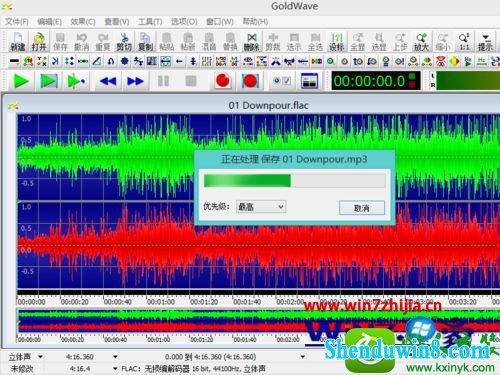Click the 放大 (Zoom in) magnifier icon
The image size is (500, 375).
click(421, 42)
